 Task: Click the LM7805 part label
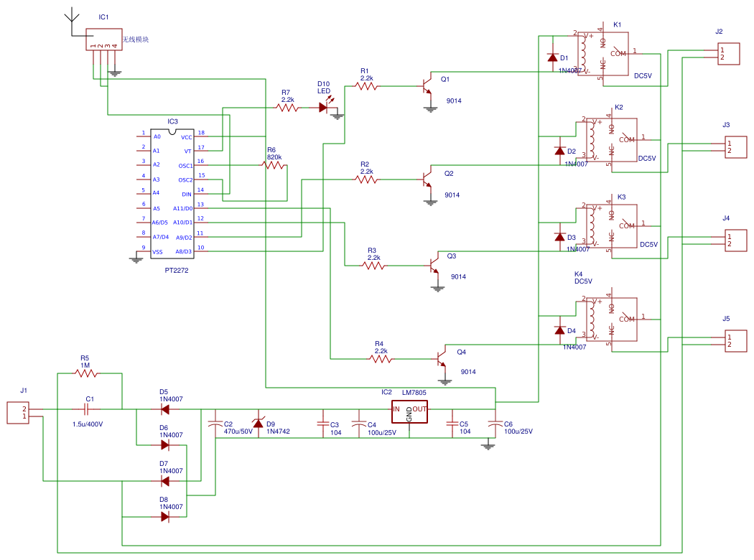pos(414,392)
